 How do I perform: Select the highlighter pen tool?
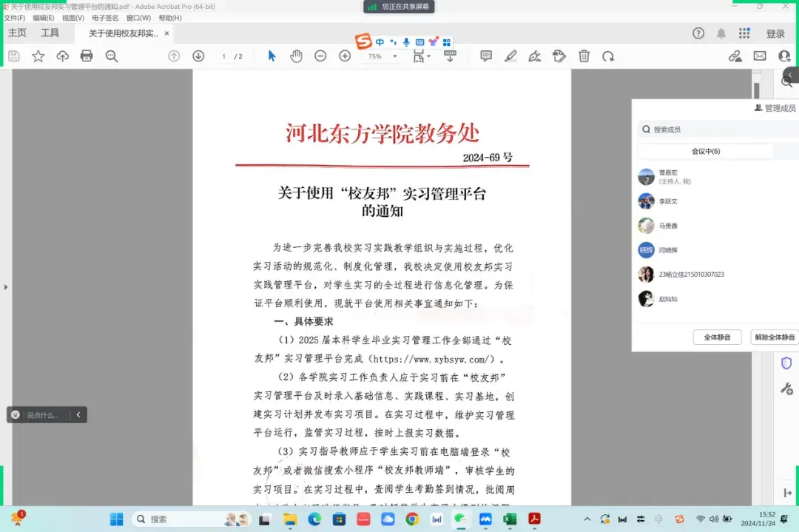point(510,56)
